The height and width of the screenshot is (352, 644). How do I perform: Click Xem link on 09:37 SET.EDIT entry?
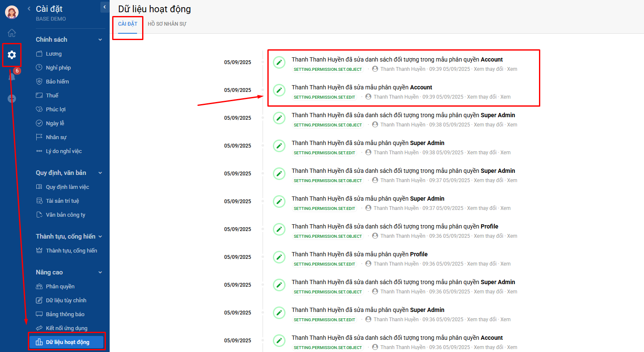point(505,208)
